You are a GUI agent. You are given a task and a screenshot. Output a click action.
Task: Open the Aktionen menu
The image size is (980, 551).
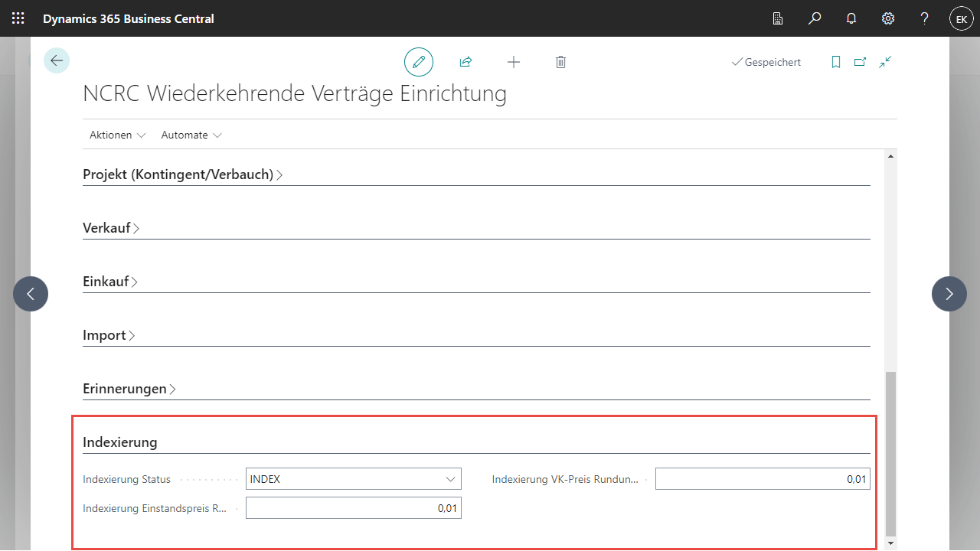(x=117, y=135)
